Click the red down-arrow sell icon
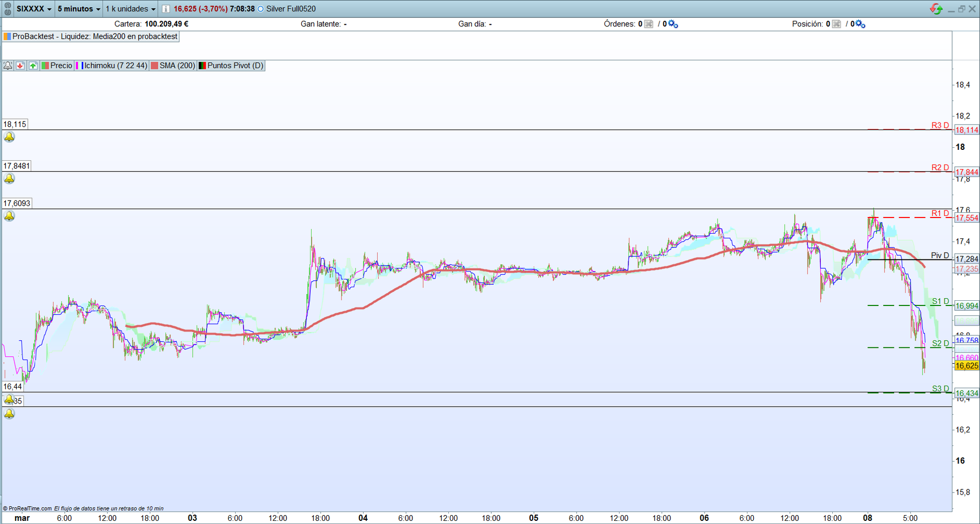980x524 pixels. [x=20, y=65]
